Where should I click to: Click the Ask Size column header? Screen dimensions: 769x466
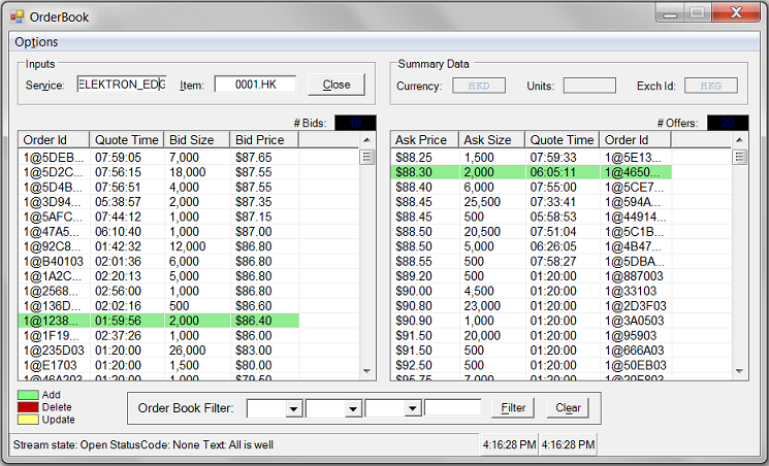(x=492, y=140)
